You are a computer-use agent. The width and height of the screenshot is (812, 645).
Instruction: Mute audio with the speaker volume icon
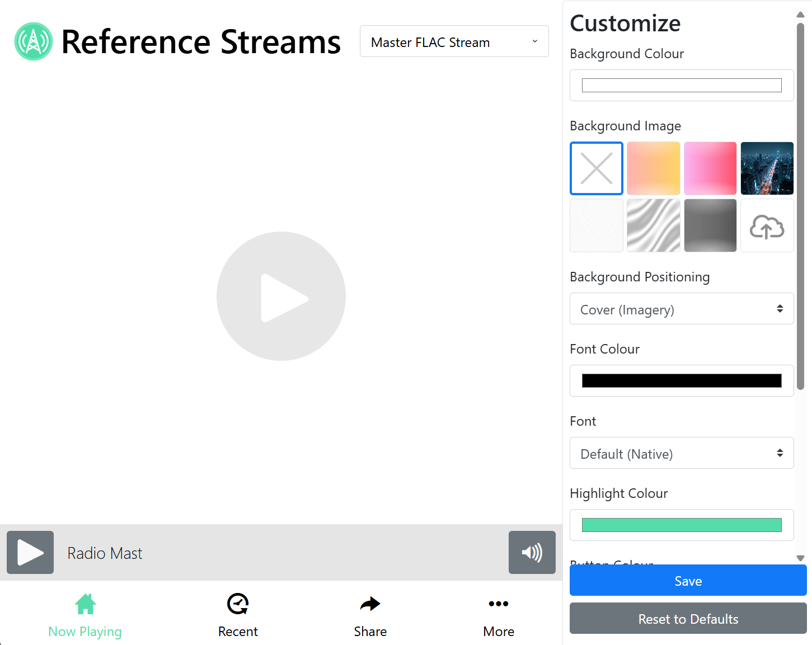(532, 552)
